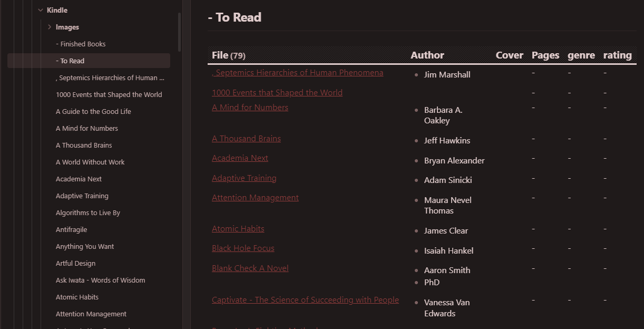This screenshot has width=644, height=329.
Task: Click the Pages column header
Action: 545,55
